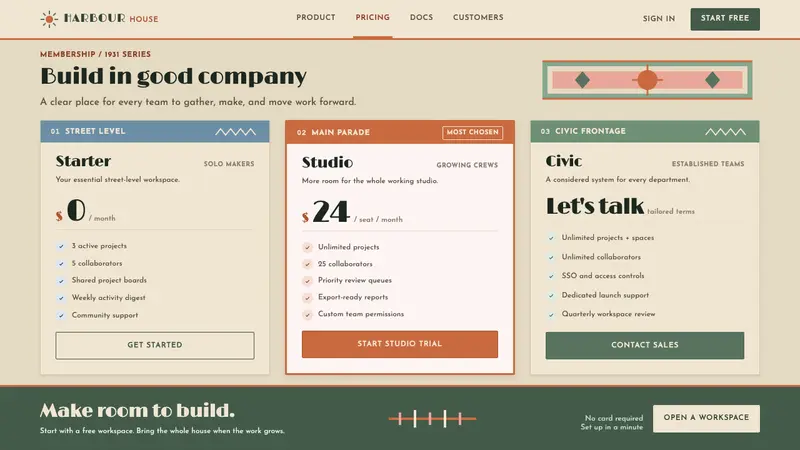Click the 'Build in good company' heading

pos(173,77)
